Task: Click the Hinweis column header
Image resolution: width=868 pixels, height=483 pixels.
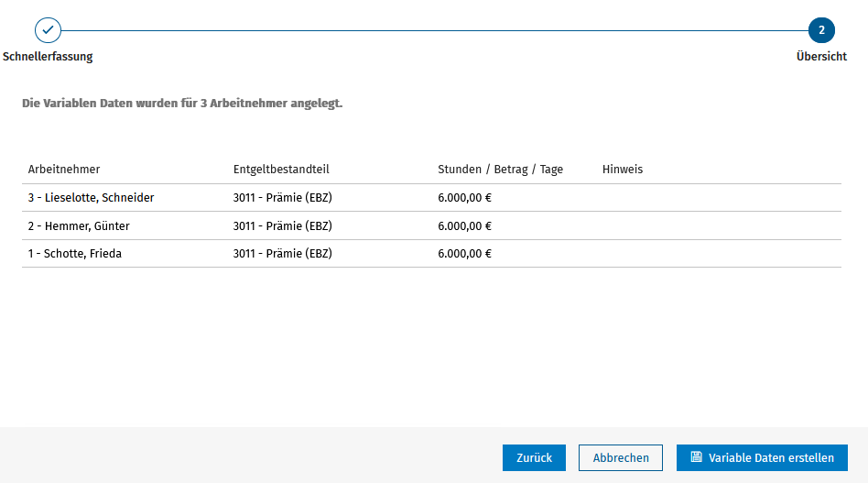Action: point(623,170)
